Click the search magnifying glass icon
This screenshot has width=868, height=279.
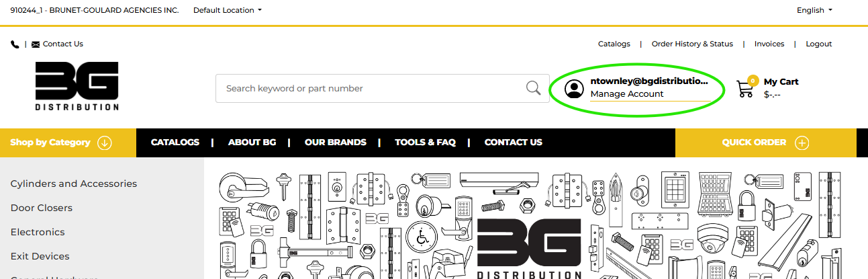[x=533, y=88]
